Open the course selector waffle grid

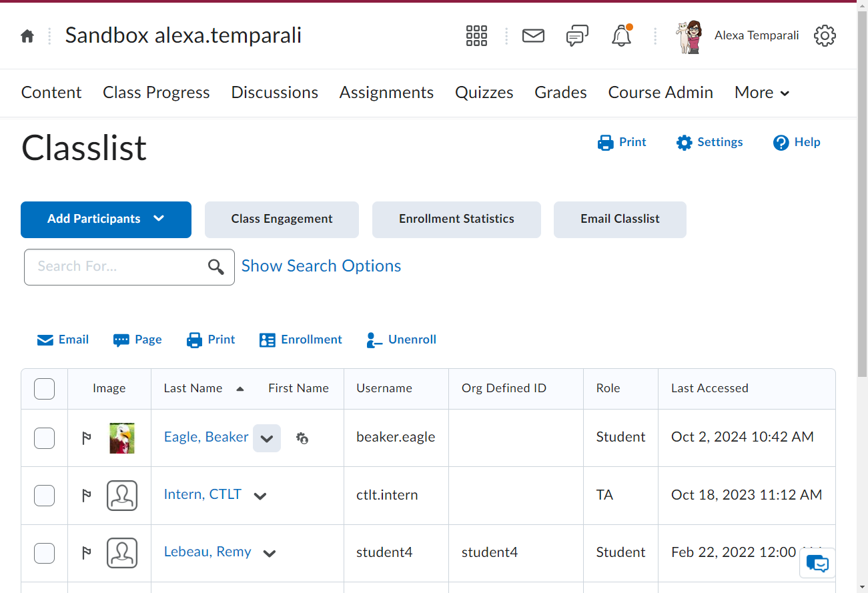pyautogui.click(x=476, y=35)
